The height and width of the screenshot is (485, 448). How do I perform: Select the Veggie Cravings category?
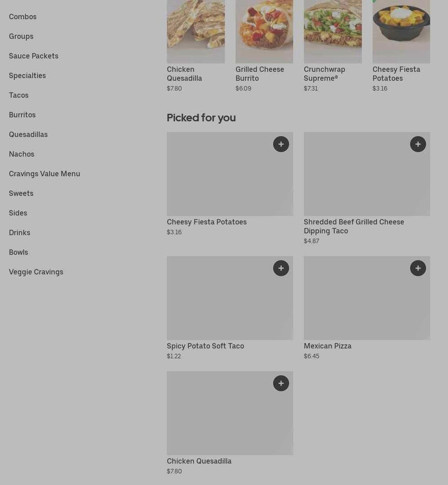36,272
